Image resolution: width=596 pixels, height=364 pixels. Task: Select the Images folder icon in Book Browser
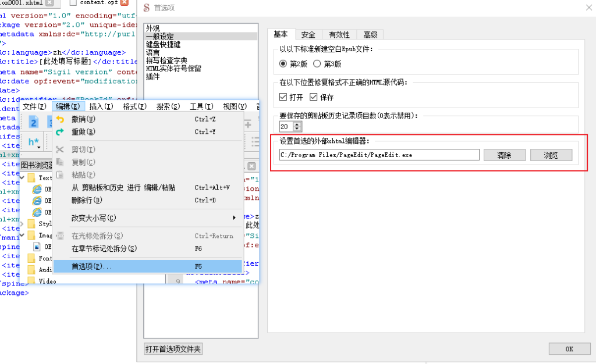(31, 235)
